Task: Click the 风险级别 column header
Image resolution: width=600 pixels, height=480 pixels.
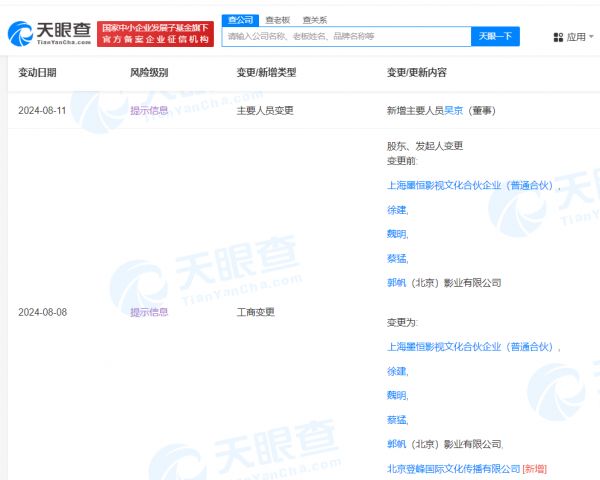Action: pos(149,72)
